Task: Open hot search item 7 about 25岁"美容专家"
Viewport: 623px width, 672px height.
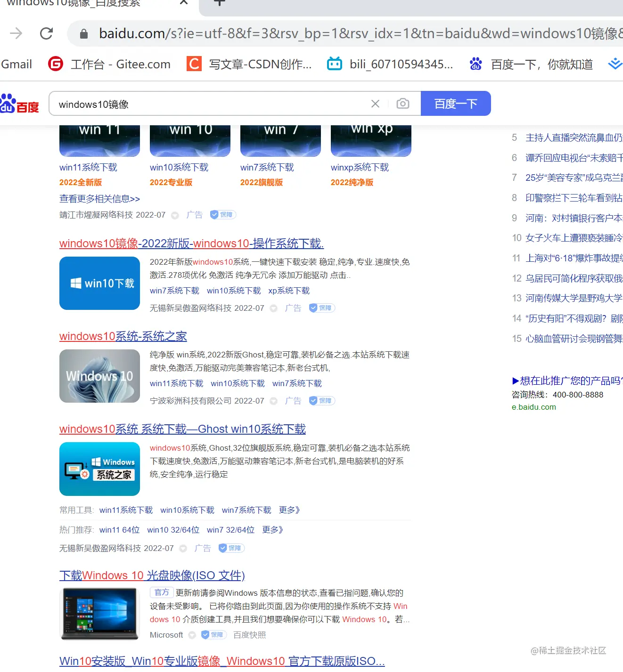Action: pyautogui.click(x=574, y=178)
